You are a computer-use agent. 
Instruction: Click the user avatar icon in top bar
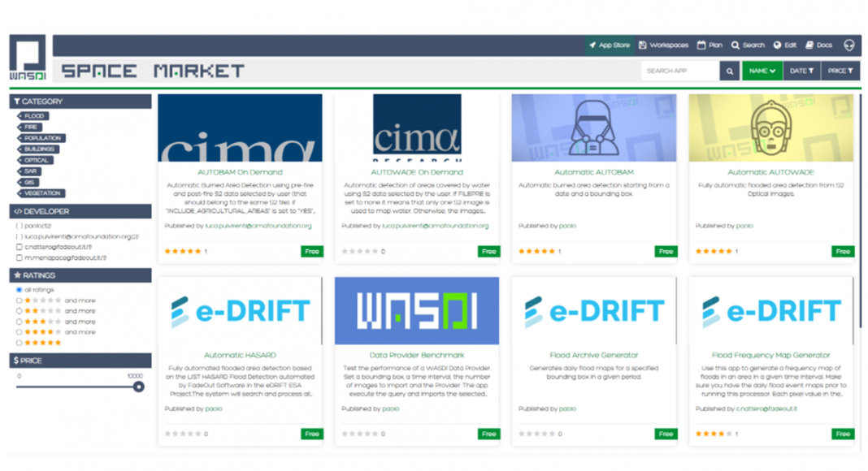tap(849, 45)
